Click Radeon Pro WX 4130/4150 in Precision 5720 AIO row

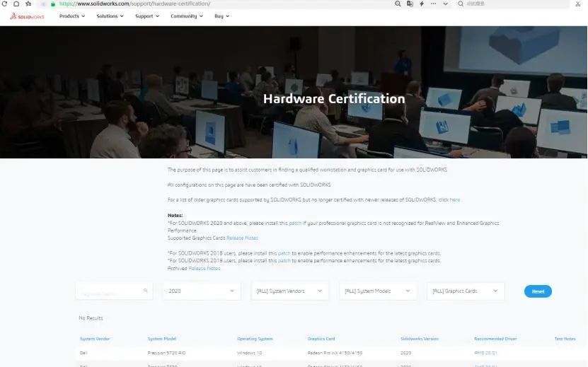click(335, 353)
